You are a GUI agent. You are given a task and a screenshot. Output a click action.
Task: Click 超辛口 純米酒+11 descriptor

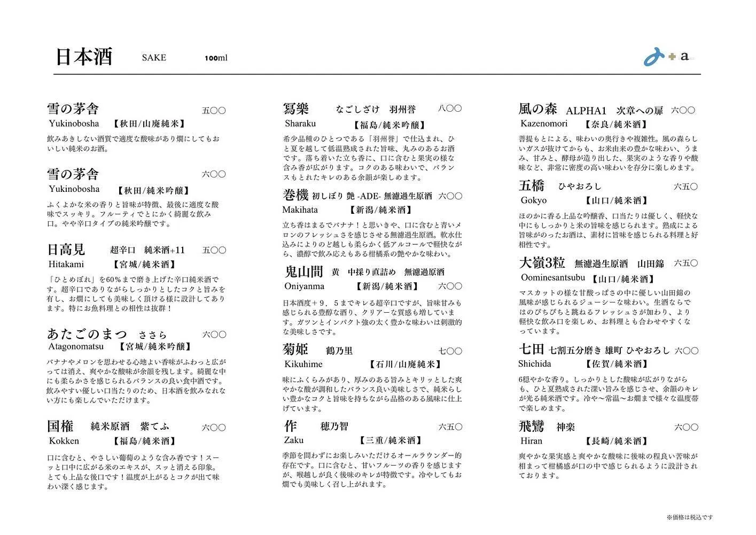(147, 250)
